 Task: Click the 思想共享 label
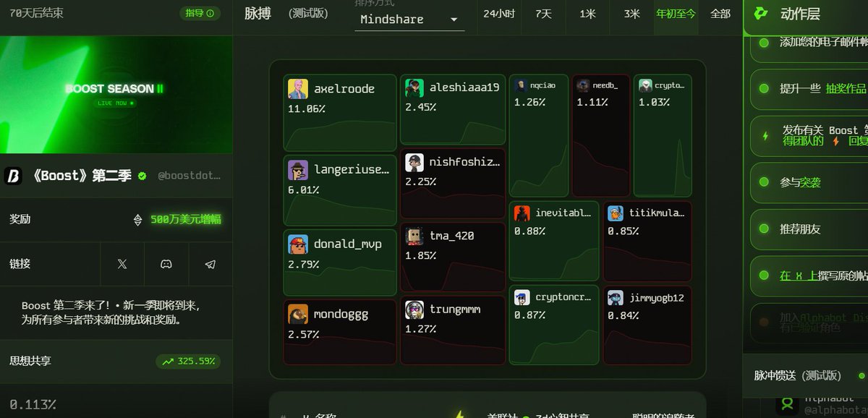[30, 361]
